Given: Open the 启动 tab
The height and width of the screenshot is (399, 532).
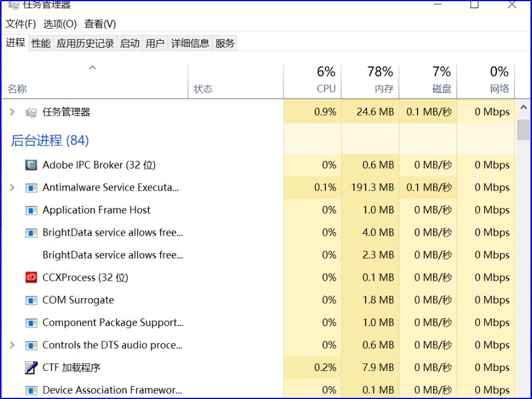Looking at the screenshot, I should click(130, 43).
